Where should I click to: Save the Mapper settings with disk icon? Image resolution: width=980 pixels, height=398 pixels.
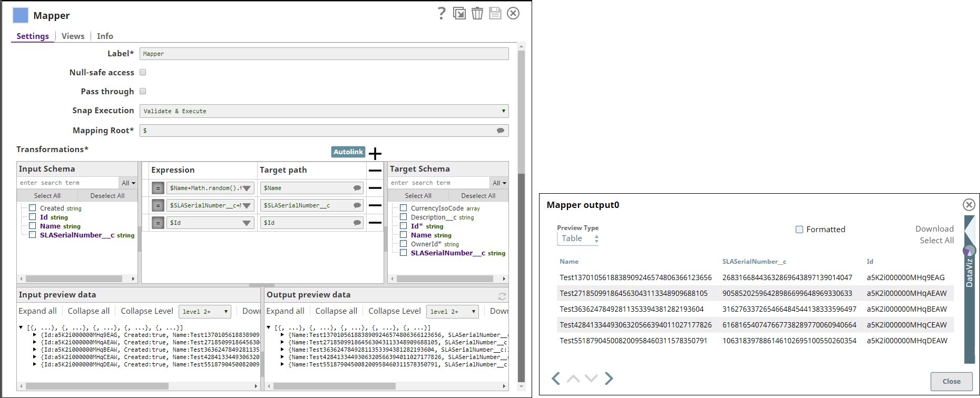click(495, 13)
